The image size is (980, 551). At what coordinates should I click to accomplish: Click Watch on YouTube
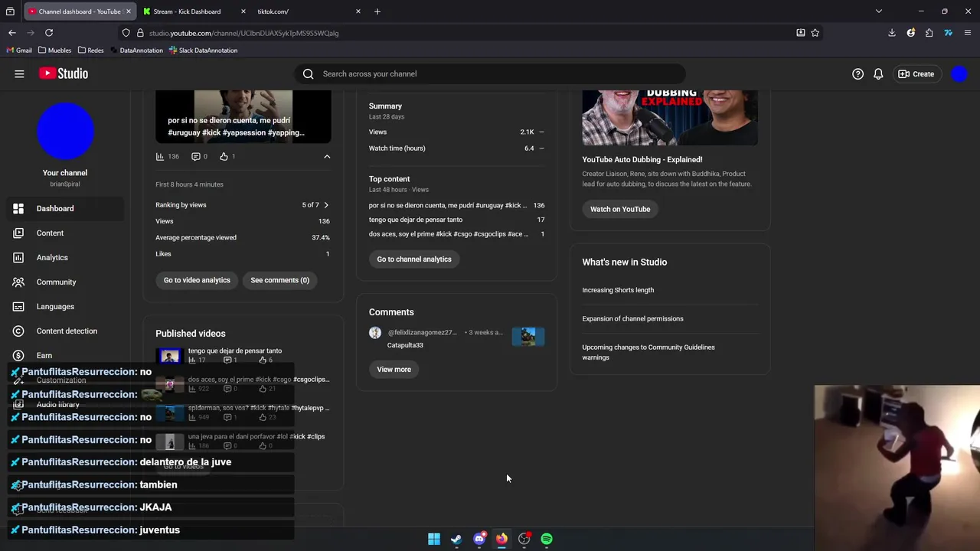[x=620, y=209]
